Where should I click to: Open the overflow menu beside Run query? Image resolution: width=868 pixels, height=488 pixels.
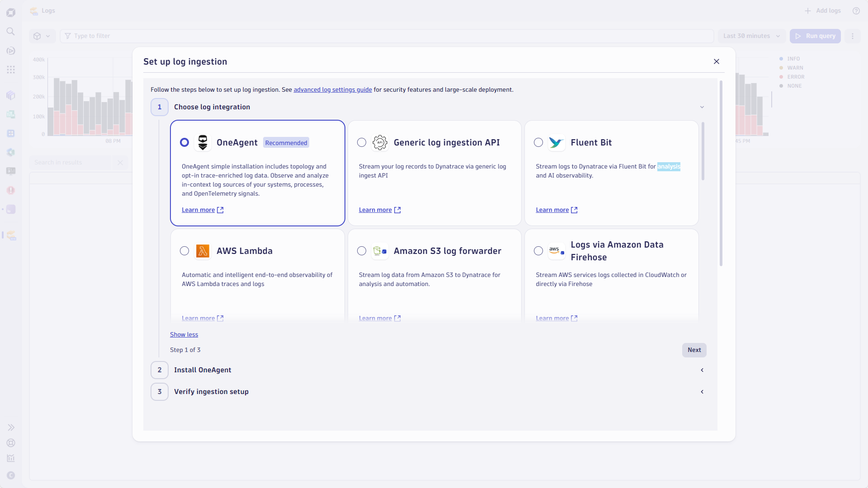853,36
